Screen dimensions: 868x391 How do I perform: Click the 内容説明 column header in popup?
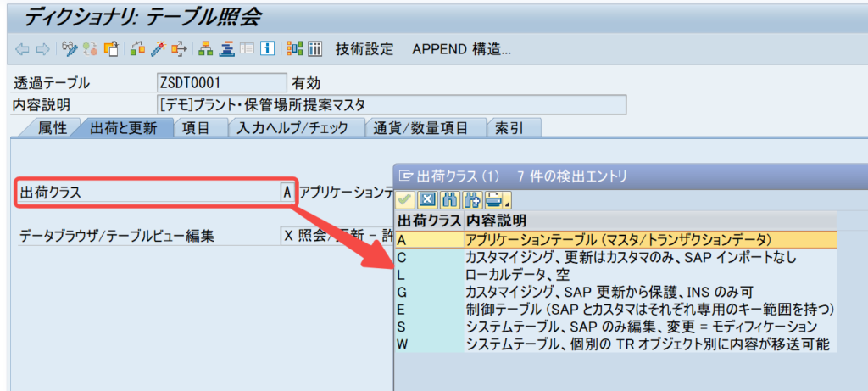(650, 221)
